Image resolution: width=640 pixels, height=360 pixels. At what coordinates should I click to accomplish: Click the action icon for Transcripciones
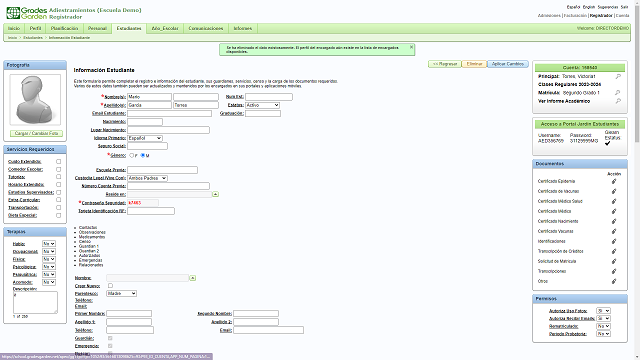pyautogui.click(x=613, y=271)
